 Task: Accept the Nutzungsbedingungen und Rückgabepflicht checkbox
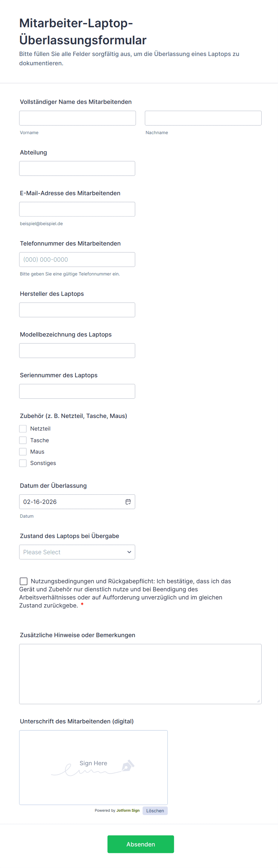(24, 581)
